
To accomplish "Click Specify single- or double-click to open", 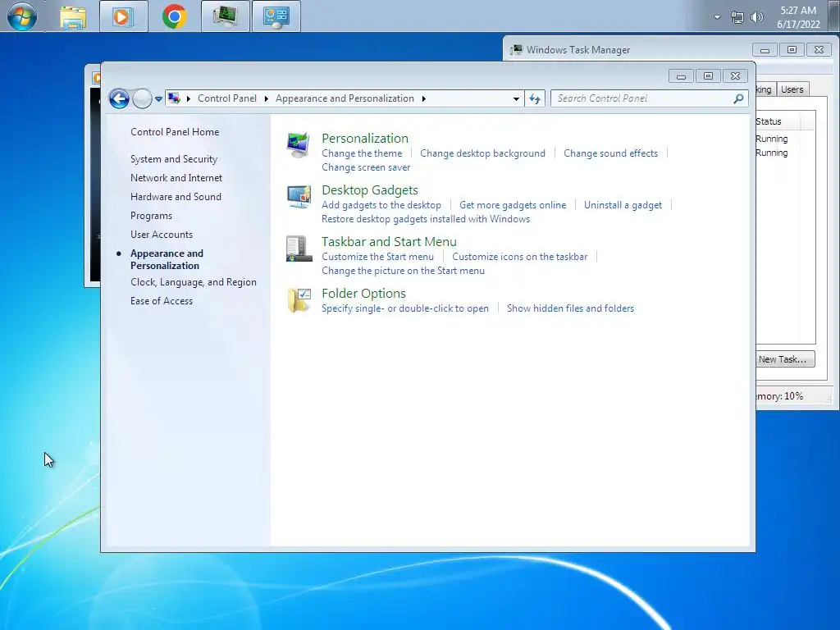I will (x=405, y=308).
